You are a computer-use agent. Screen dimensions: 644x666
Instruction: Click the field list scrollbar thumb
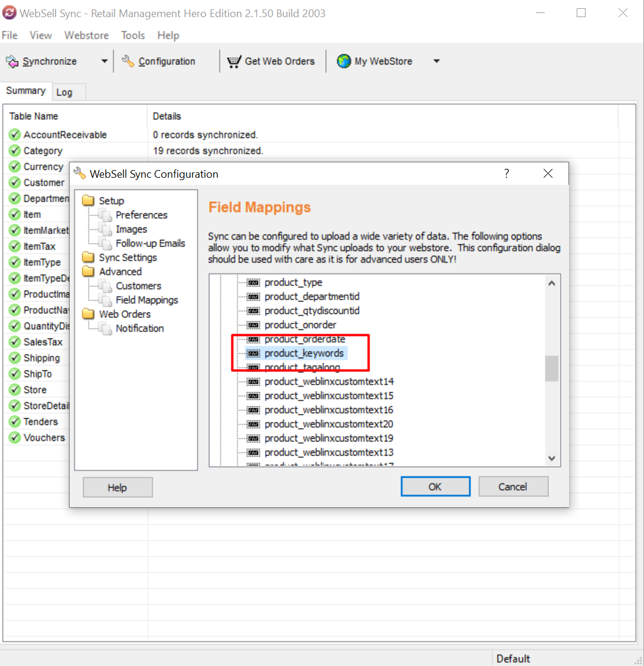pyautogui.click(x=551, y=368)
